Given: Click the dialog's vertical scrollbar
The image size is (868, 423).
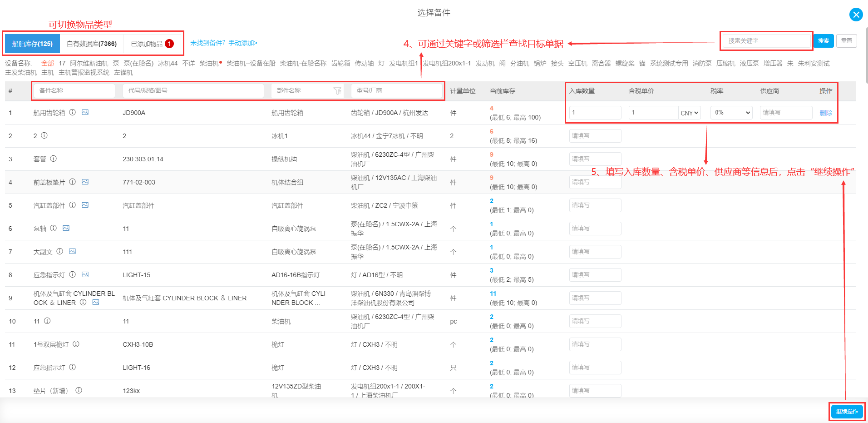Looking at the screenshot, I should point(866,55).
